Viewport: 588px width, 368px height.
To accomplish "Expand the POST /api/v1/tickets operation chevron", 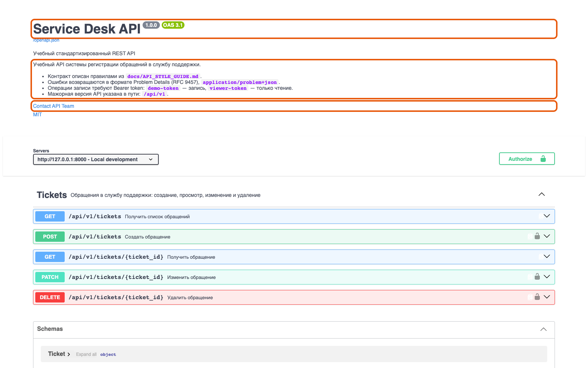I will [x=547, y=236].
